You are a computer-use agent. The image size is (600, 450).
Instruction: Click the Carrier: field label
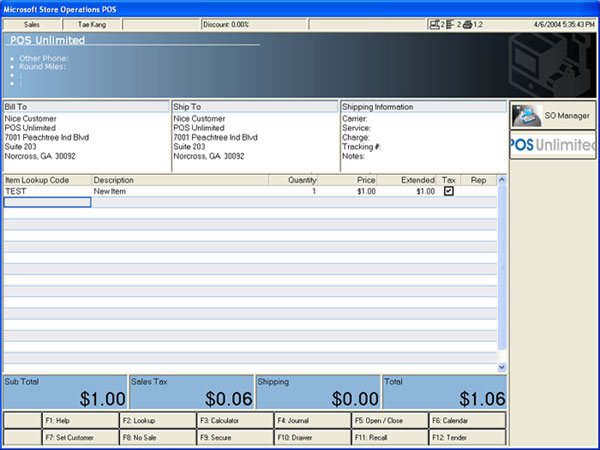pos(355,119)
